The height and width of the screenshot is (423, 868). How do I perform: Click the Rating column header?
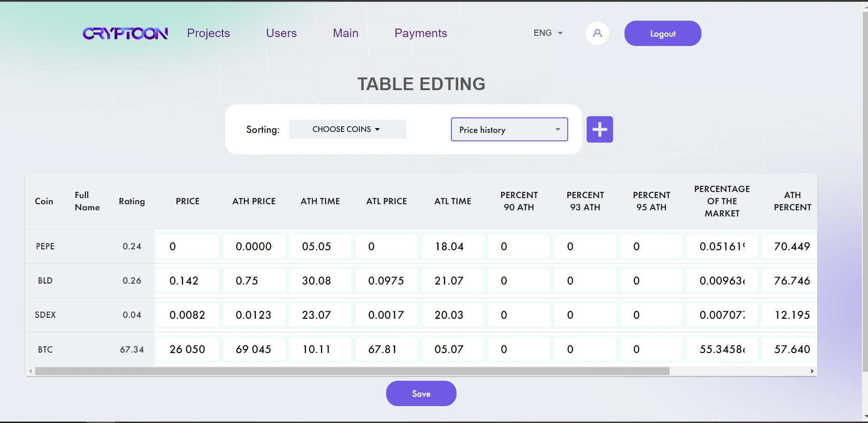[x=132, y=201]
